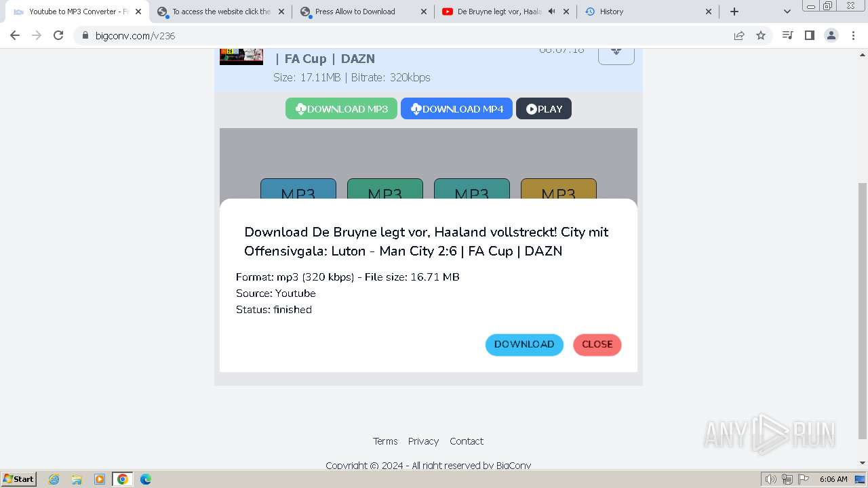Click the video thumbnail image
Viewport: 868px width, 488px height.
241,56
